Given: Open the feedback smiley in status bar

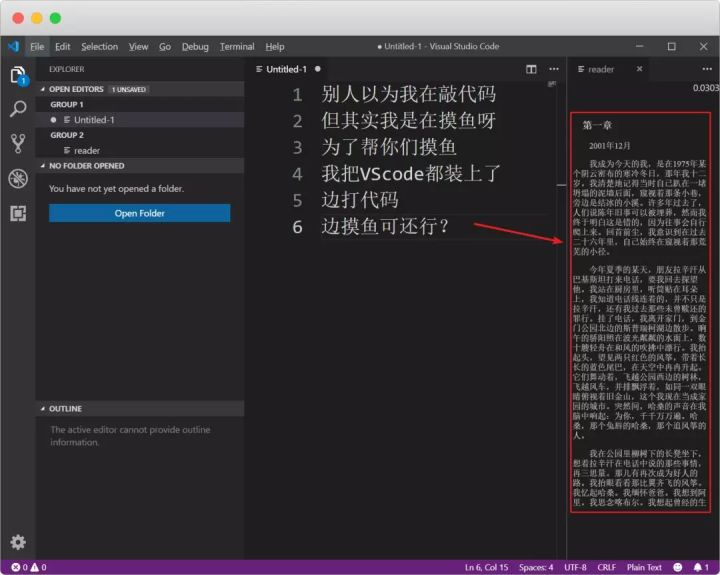Looking at the screenshot, I should pyautogui.click(x=678, y=567).
